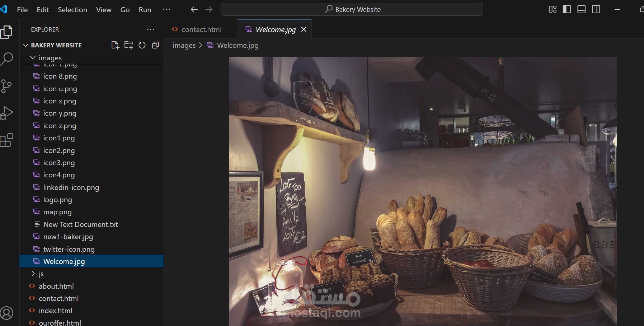Open the Accounts icon in activity bar
The image size is (644, 326).
point(6,313)
